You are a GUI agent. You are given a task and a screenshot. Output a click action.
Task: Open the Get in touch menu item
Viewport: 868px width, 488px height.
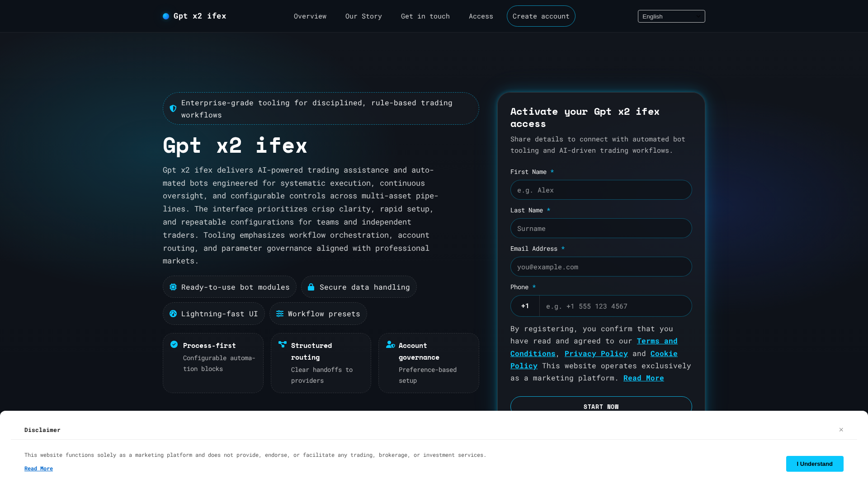tap(425, 16)
